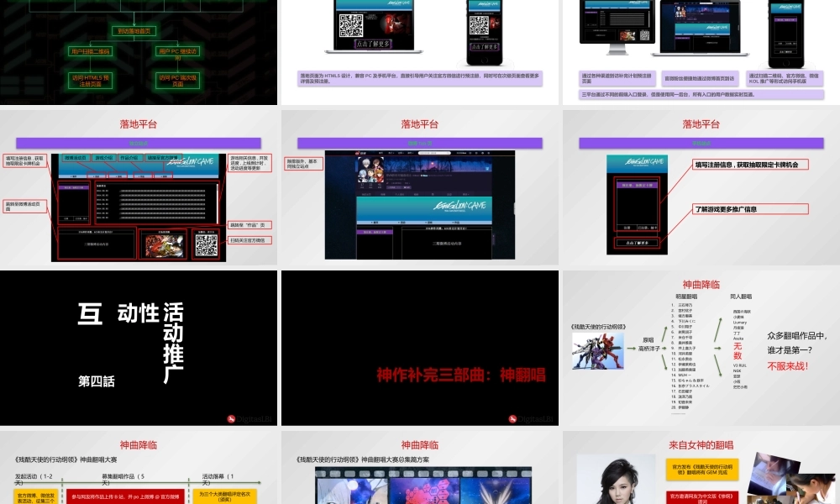Select the green flowchart slide with 到访落地首页
Image resolution: width=840 pixels, height=504 pixels.
(x=139, y=52)
